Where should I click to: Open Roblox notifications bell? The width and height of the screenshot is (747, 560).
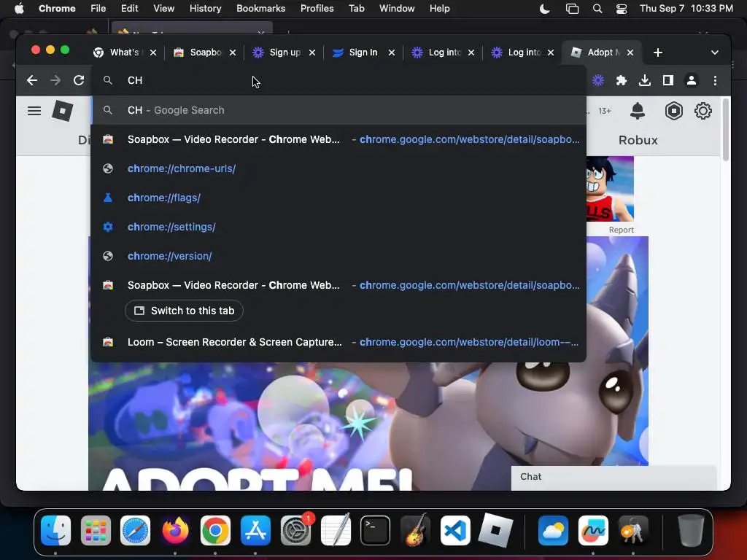pos(638,111)
